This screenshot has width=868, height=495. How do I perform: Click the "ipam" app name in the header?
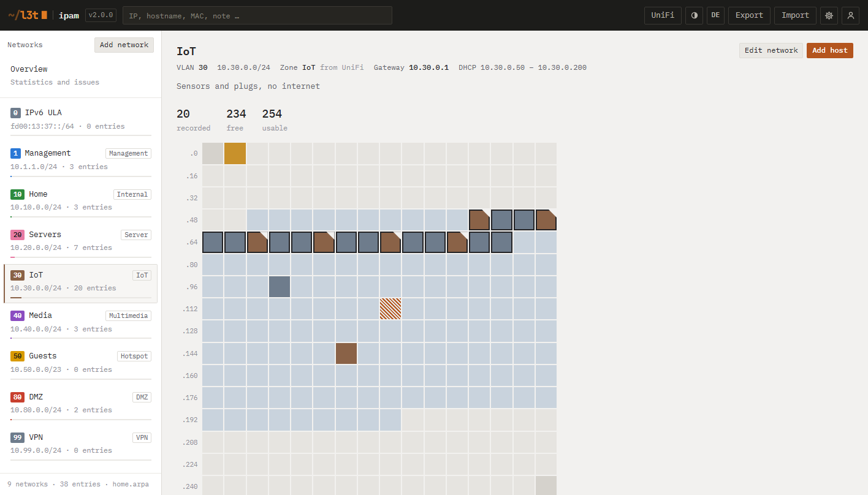point(69,15)
